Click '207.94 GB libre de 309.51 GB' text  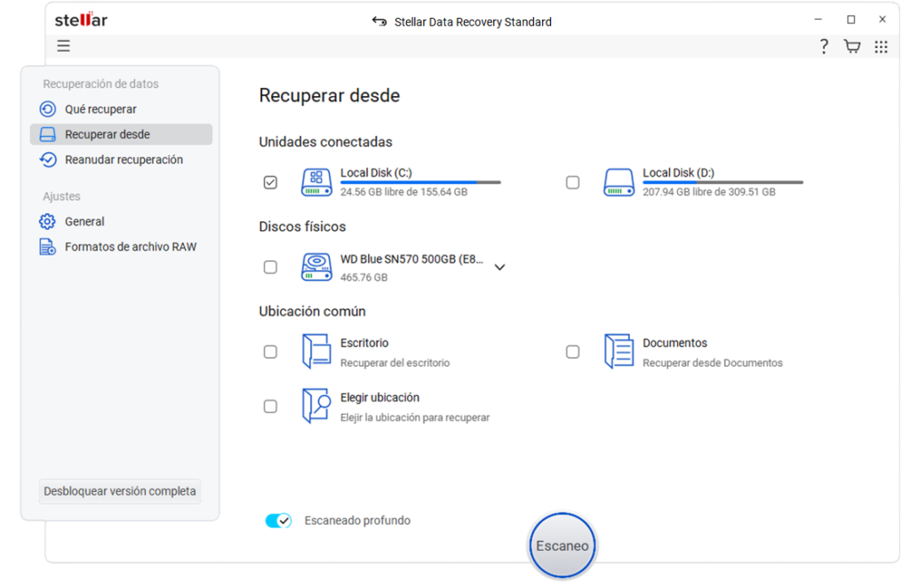click(709, 192)
